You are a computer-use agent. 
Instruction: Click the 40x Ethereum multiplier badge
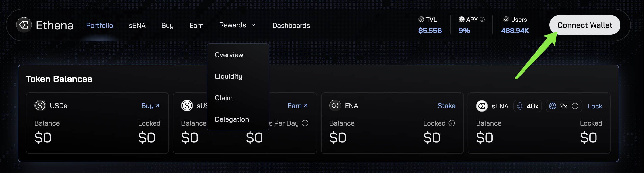(527, 106)
